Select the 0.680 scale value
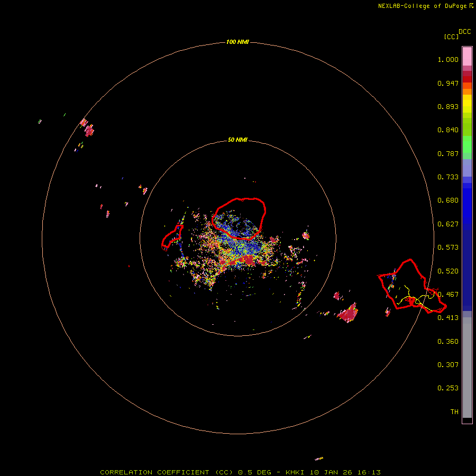Screen dimensions: 476x476 448,200
